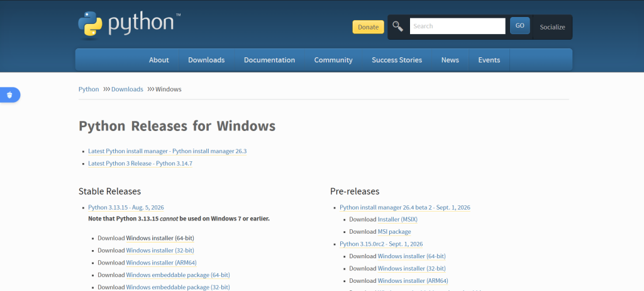Go to the Python breadcrumb link
The height and width of the screenshot is (291, 644).
[89, 89]
